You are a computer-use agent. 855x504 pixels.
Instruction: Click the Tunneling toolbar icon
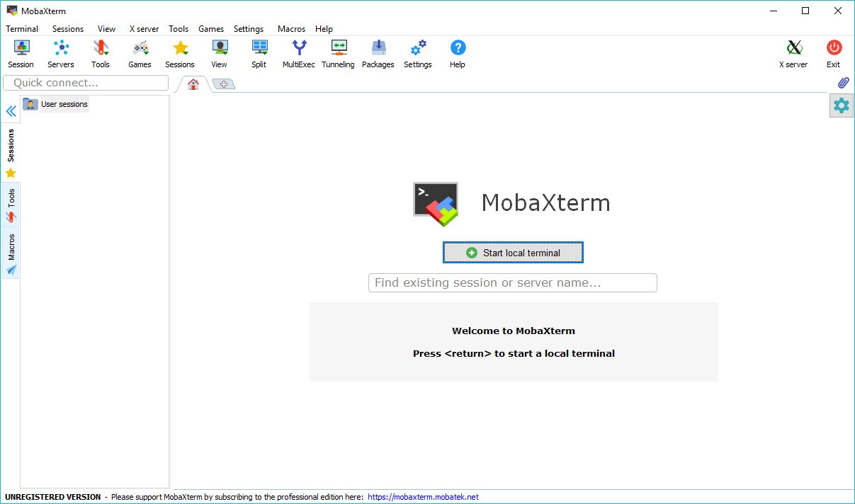pyautogui.click(x=338, y=54)
